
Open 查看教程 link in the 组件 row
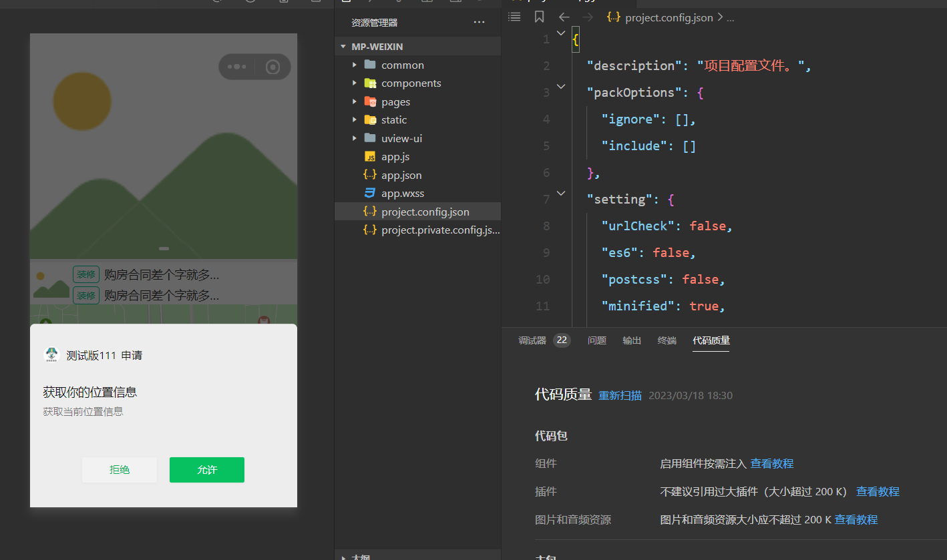pos(772,463)
